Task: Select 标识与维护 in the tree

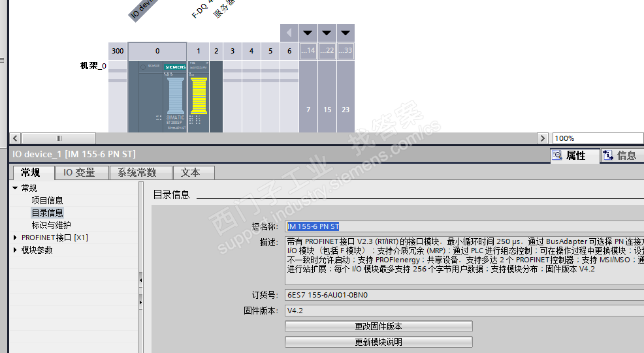Action: (52, 225)
